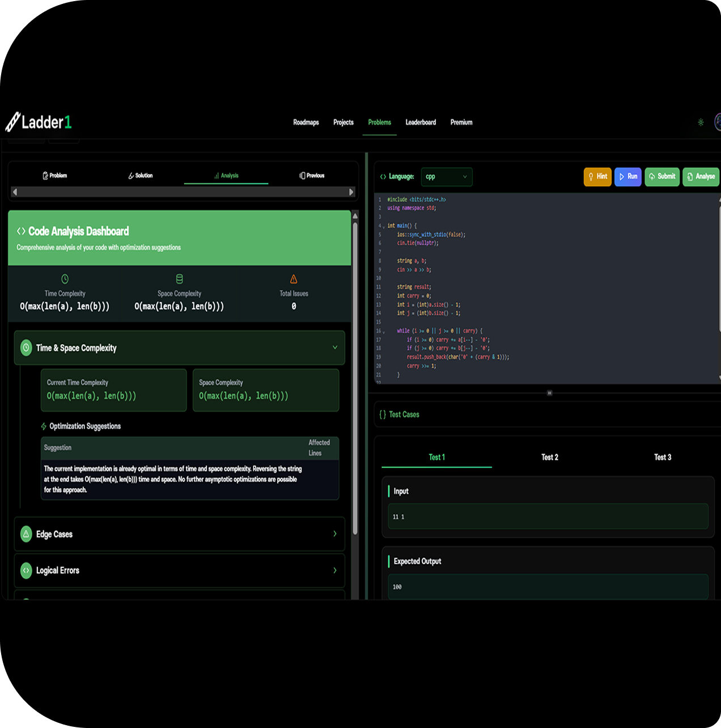Viewport: 721px width, 728px height.
Task: Collapse the Time & Space Complexity section
Action: click(x=334, y=348)
